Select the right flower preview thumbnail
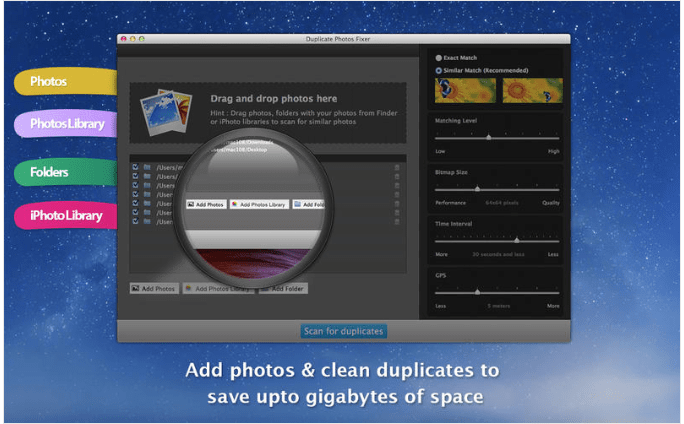The height and width of the screenshot is (424, 684). click(526, 92)
